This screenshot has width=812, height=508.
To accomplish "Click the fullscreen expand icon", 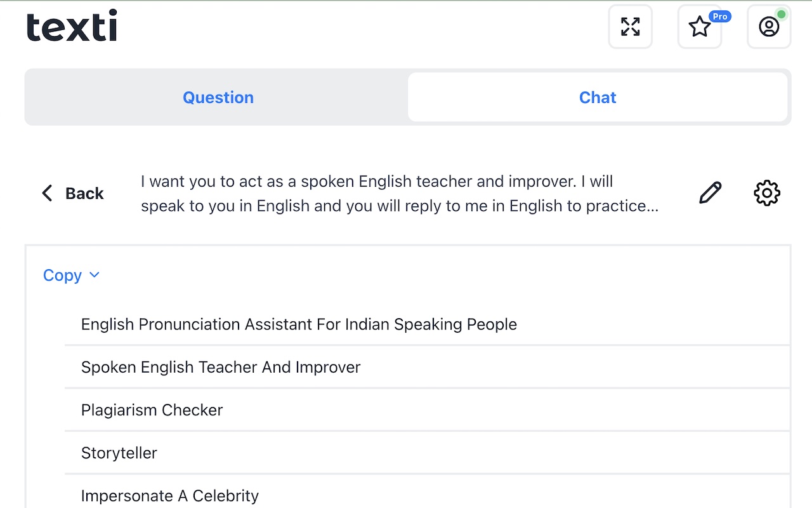I will pyautogui.click(x=630, y=27).
